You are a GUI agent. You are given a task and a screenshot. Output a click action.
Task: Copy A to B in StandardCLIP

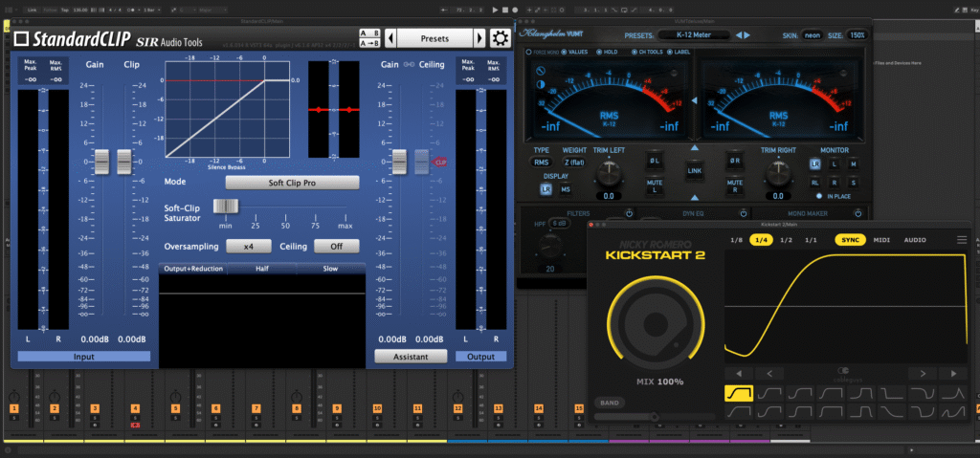370,43
